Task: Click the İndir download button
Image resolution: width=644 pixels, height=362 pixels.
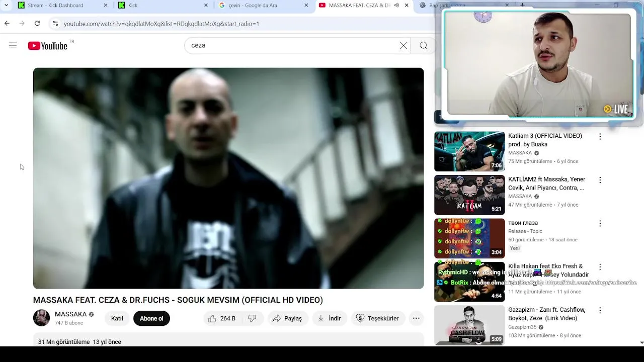Action: click(330, 318)
